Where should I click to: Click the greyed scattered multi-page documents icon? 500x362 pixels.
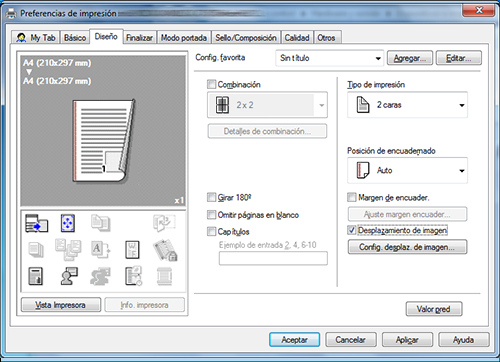68,249
